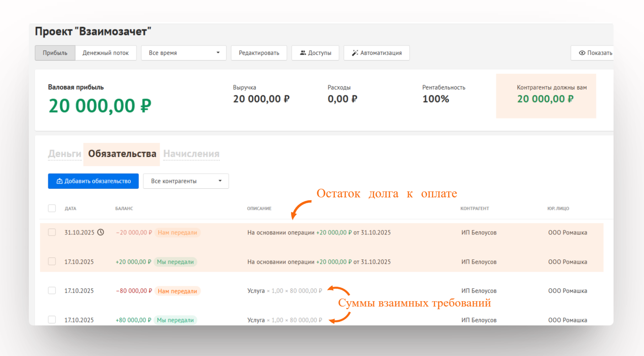Open the Все контрагенты filter dropdown
The image size is (644, 356).
pyautogui.click(x=186, y=181)
